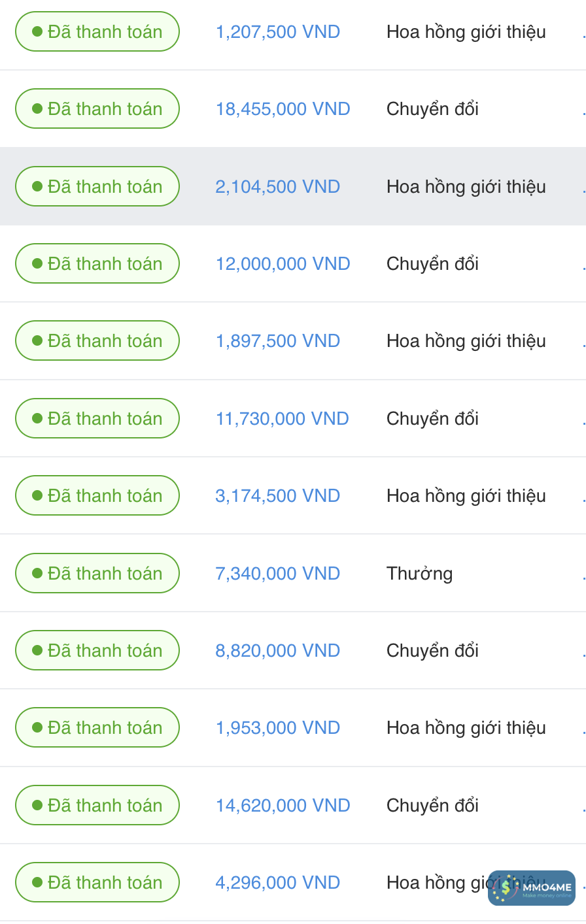
Task: Click the MMO4ME logo badge
Action: [531, 888]
